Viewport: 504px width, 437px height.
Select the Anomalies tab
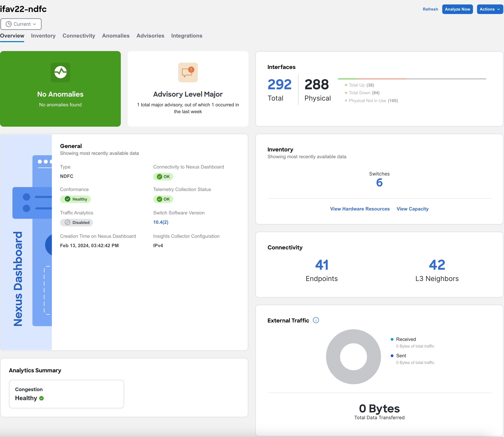click(x=116, y=36)
